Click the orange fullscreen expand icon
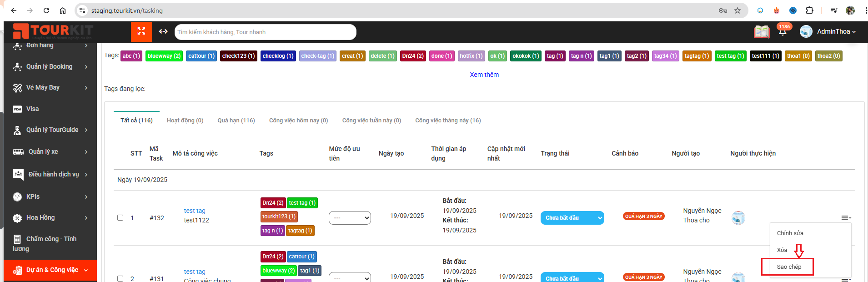This screenshot has height=282, width=868. [141, 31]
